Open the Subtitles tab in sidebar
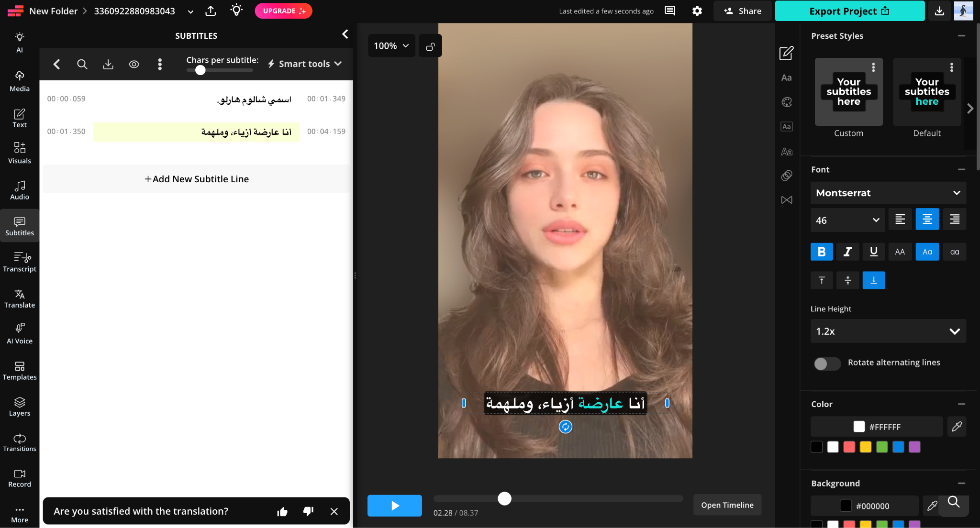This screenshot has height=528, width=980. click(x=20, y=226)
